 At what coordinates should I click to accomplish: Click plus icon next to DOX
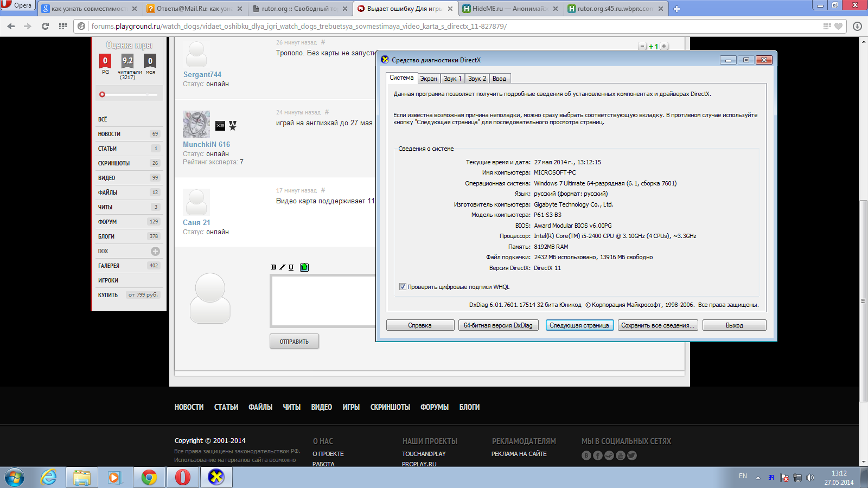(x=155, y=251)
